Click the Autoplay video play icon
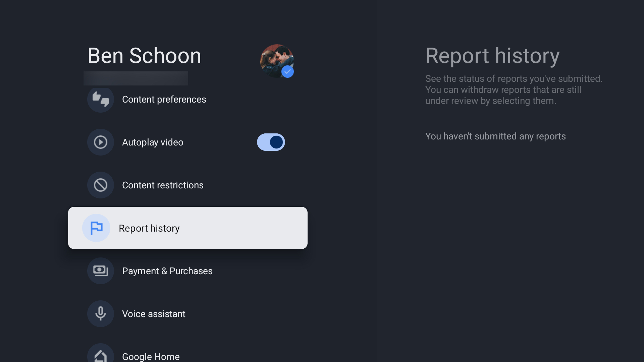 click(x=101, y=142)
